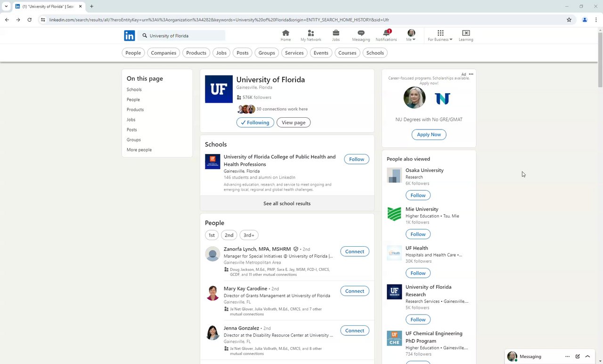603x364 pixels.
Task: Toggle the 3rd+ connections filter
Action: (249, 235)
